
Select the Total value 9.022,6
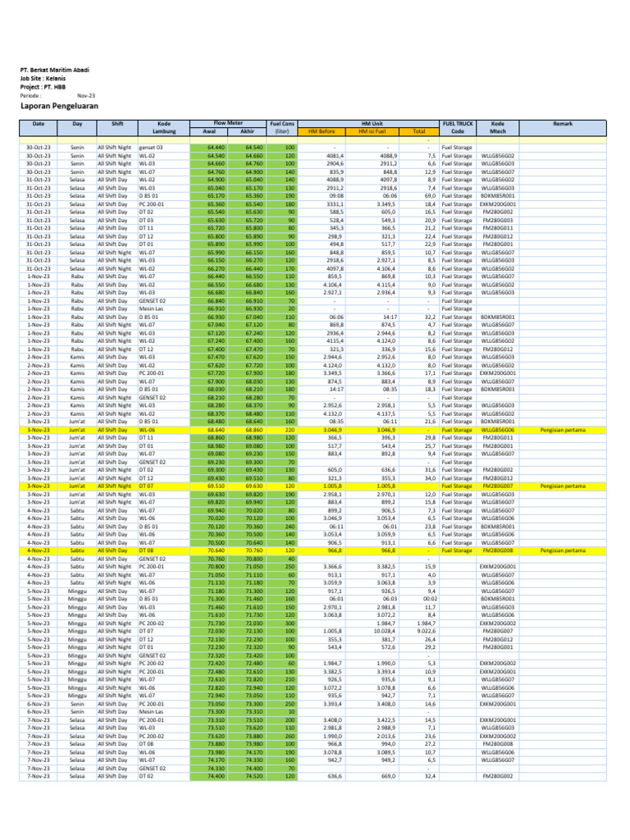427,631
